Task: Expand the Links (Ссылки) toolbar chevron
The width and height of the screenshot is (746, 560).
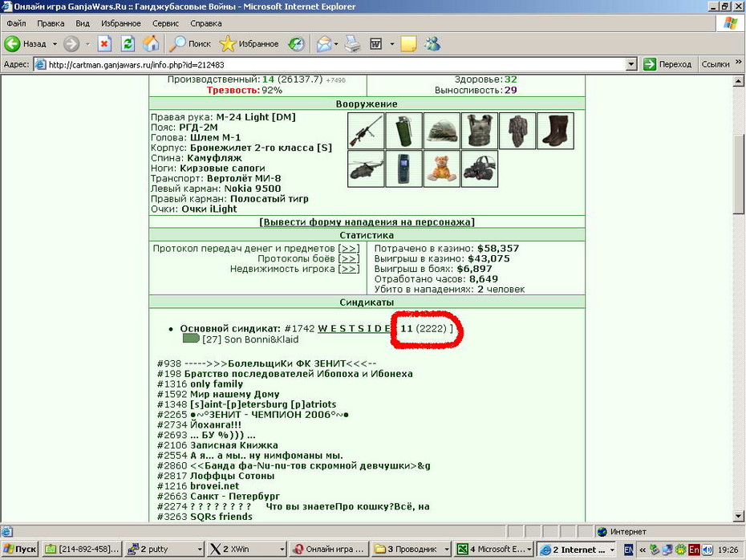Action: tap(739, 62)
